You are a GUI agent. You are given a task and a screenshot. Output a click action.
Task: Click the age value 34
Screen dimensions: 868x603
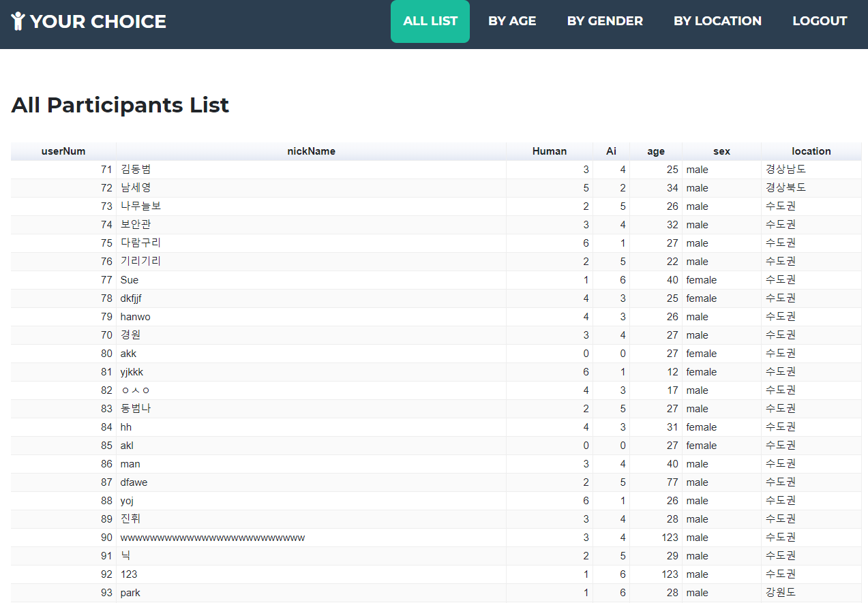672,188
